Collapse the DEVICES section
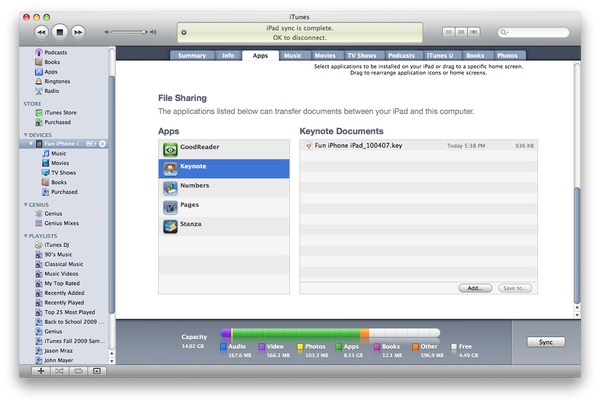The image size is (600, 404). coord(26,135)
